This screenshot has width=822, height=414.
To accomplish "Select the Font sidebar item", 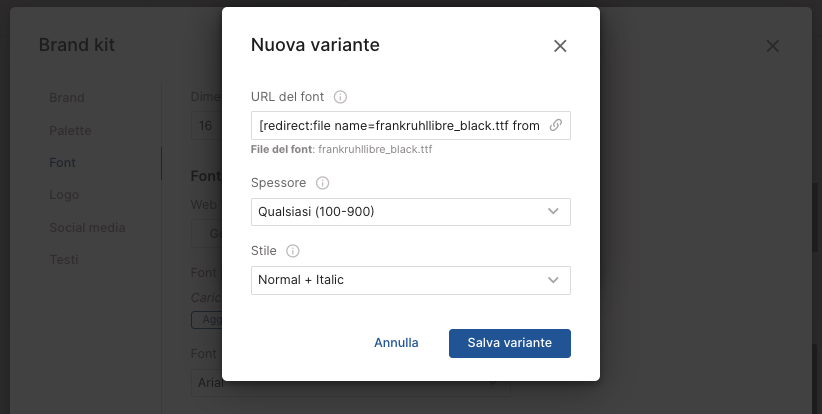I will [63, 162].
